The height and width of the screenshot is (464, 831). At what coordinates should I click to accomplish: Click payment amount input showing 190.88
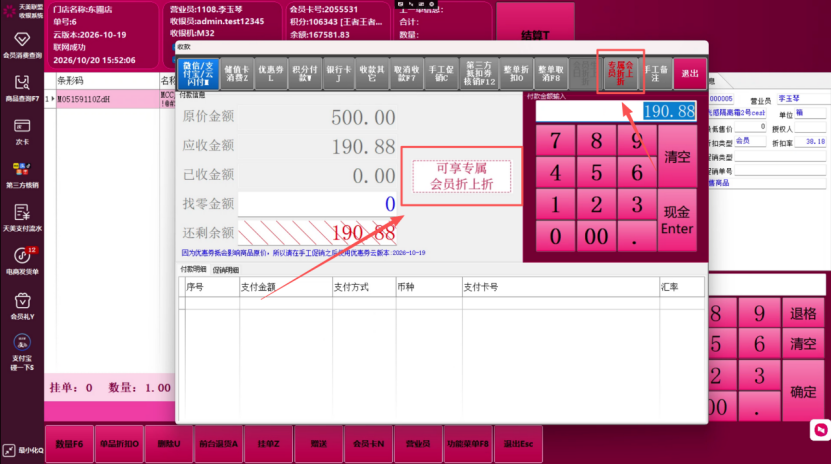click(616, 111)
